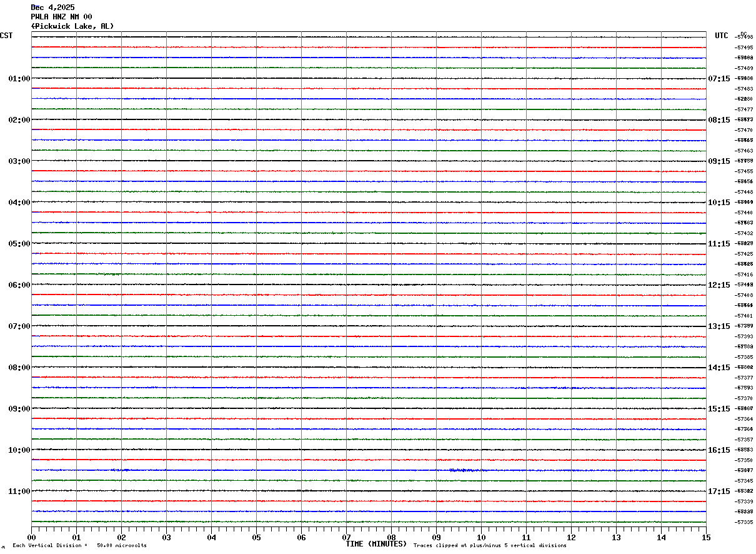Click the 17:15 UTC row label
The width and height of the screenshot is (756, 554).
pyautogui.click(x=719, y=491)
